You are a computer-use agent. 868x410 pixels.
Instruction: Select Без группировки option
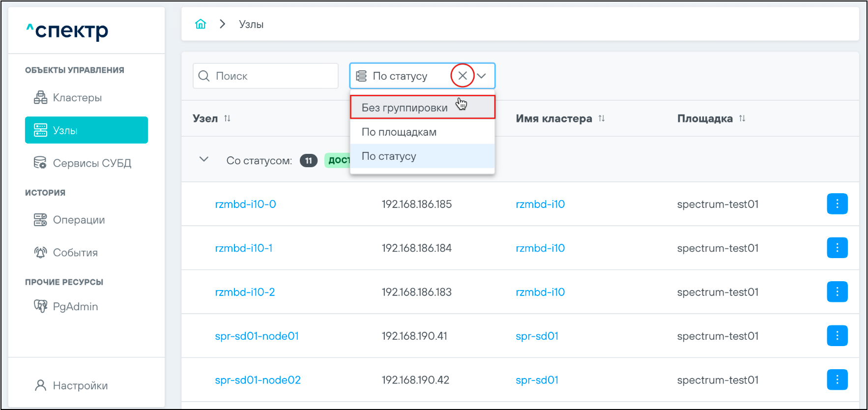pyautogui.click(x=405, y=108)
